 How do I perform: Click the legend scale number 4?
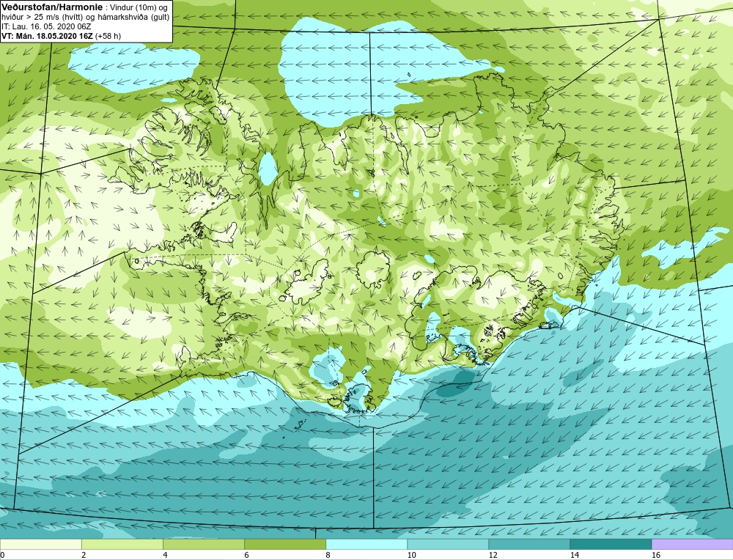[x=165, y=555]
